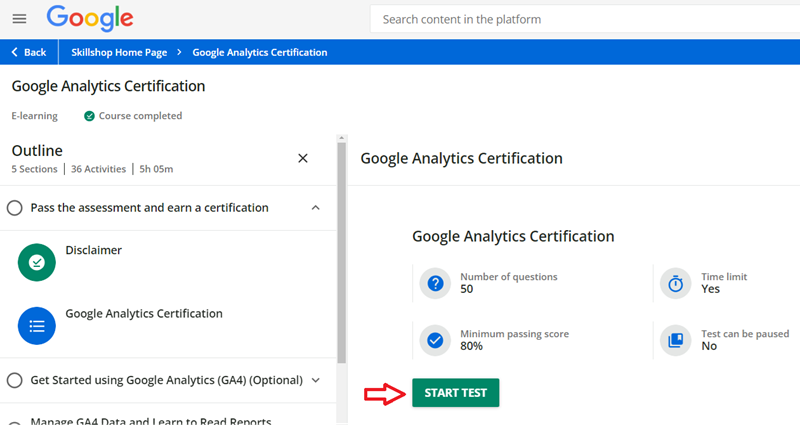Open the hamburger main menu
The height and width of the screenshot is (426, 800).
click(19, 19)
